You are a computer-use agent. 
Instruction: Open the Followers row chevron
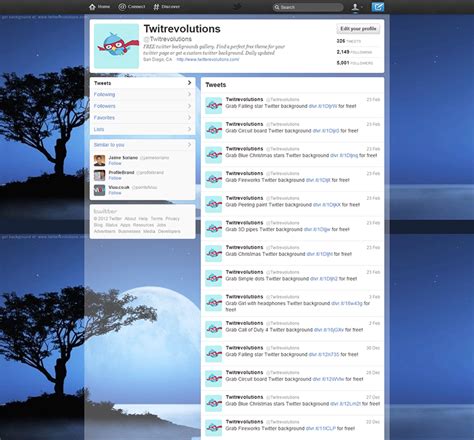pos(189,106)
